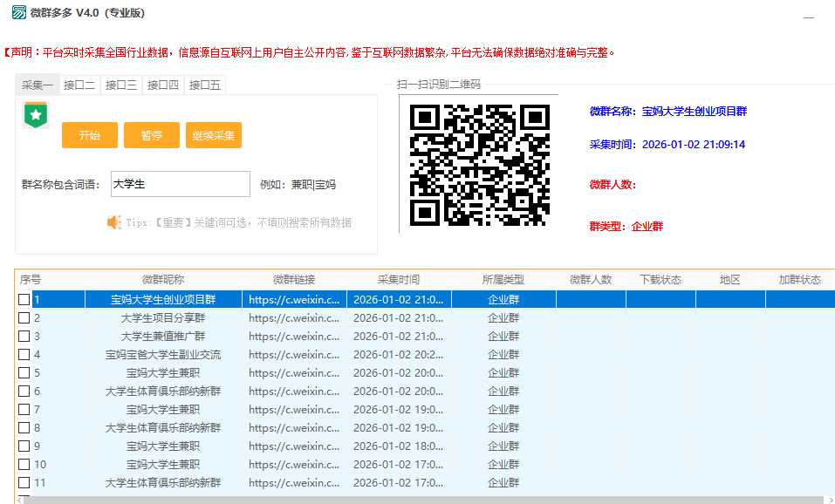835x504 pixels.
Task: Click the horizontal scrollbar below the table
Action: tap(419, 500)
